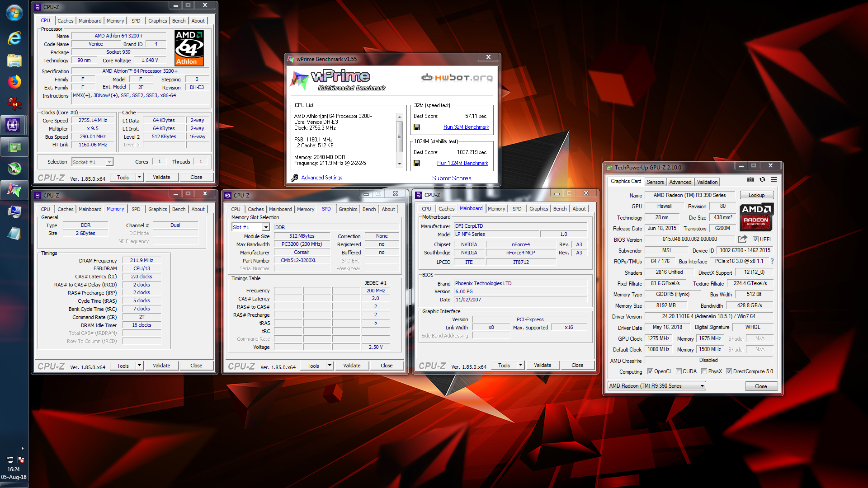Viewport: 868px width, 488px height.
Task: Click the Bus Interface question mark in GPU-Z
Action: coord(772,261)
